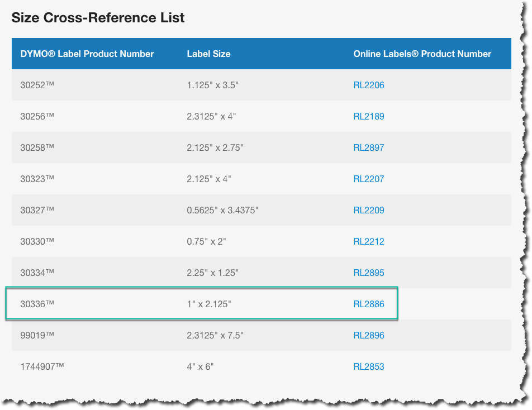Select the 30336 product number
Screen dimensions: 532x410
(37, 304)
